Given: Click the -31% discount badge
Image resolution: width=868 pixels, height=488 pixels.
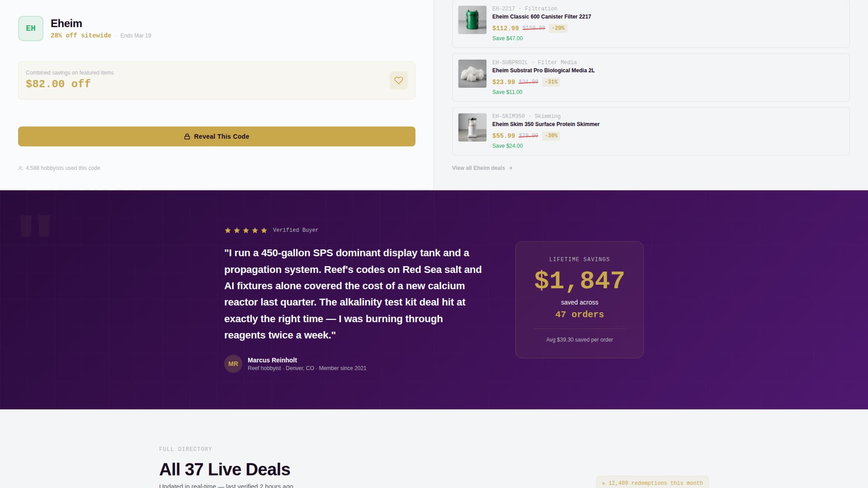Looking at the screenshot, I should [551, 82].
